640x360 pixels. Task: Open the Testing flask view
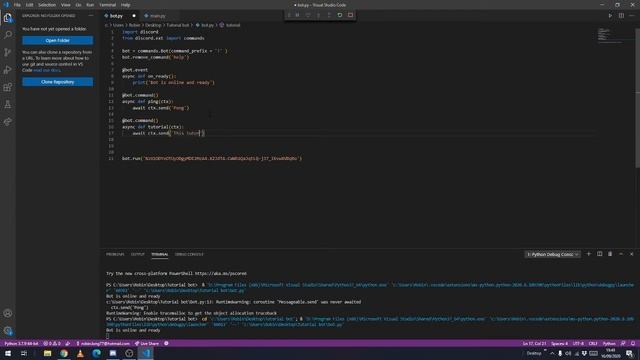tap(8, 104)
